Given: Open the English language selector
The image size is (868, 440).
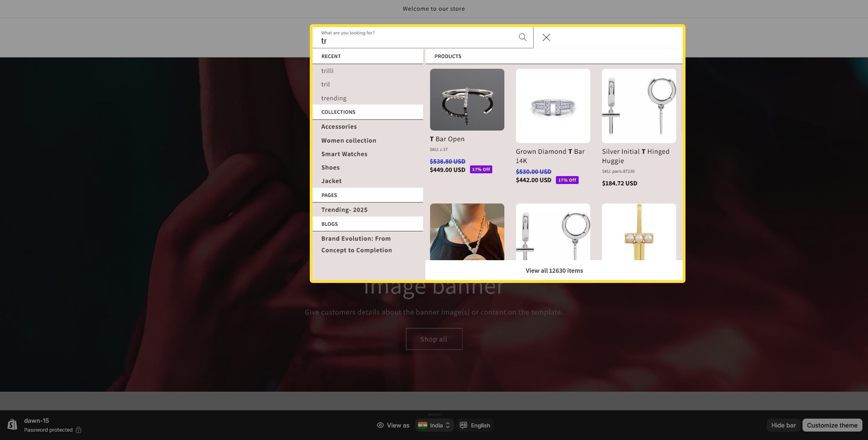Looking at the screenshot, I should coord(475,425).
